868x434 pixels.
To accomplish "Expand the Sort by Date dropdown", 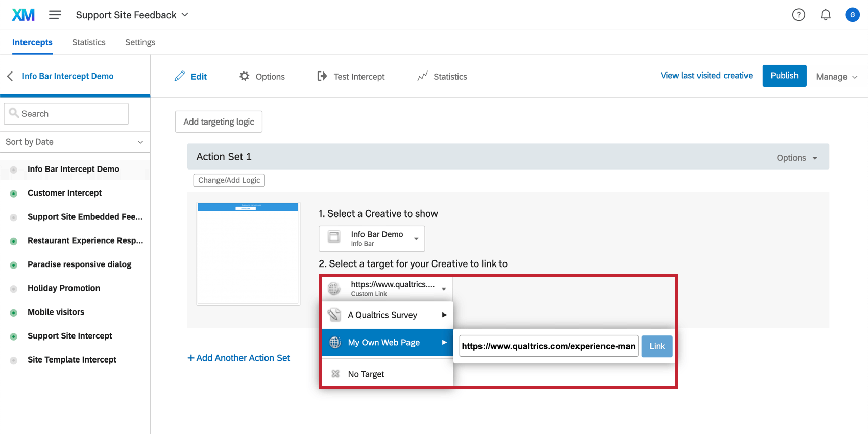I will tap(75, 142).
